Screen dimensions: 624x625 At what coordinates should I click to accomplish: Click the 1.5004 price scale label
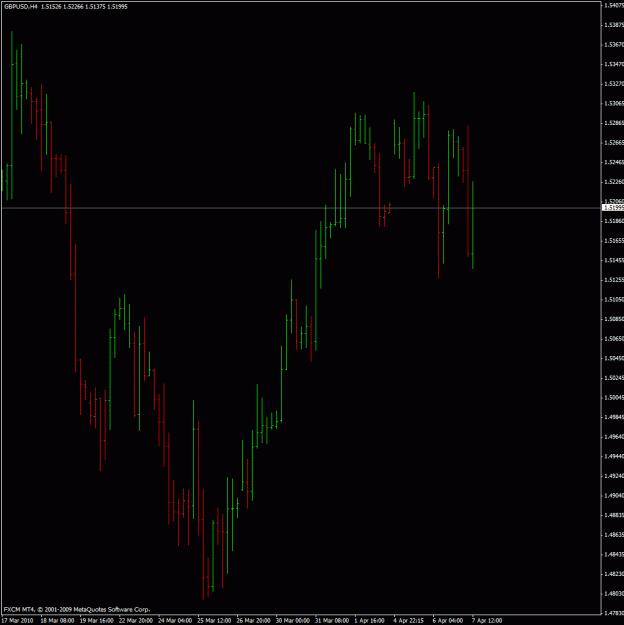(614, 397)
